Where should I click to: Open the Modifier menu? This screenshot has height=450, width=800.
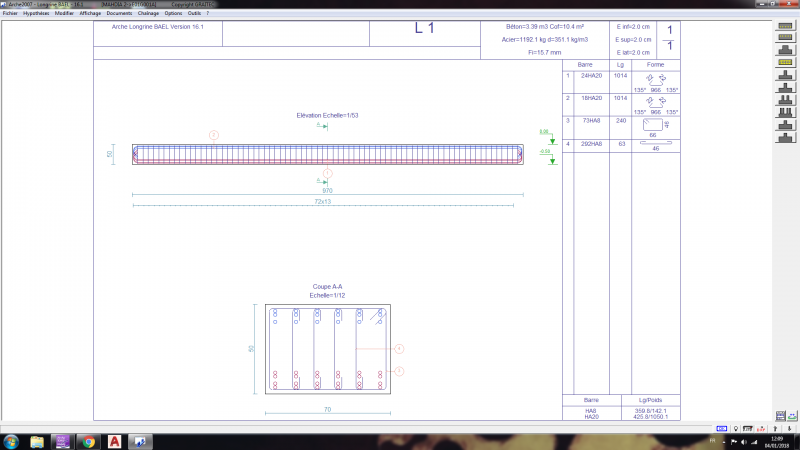click(64, 13)
